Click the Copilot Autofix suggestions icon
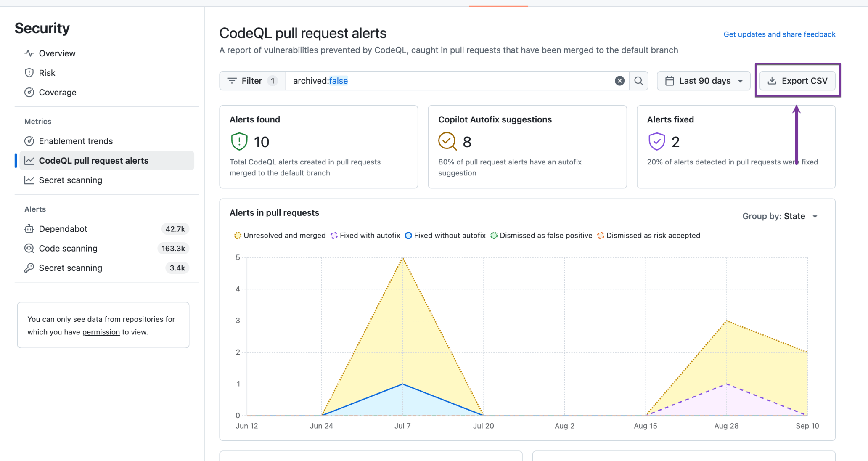Viewport: 868px width, 461px height. coord(447,141)
